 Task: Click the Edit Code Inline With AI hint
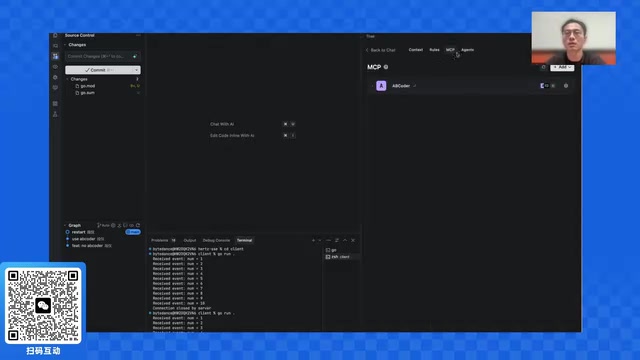(232, 136)
